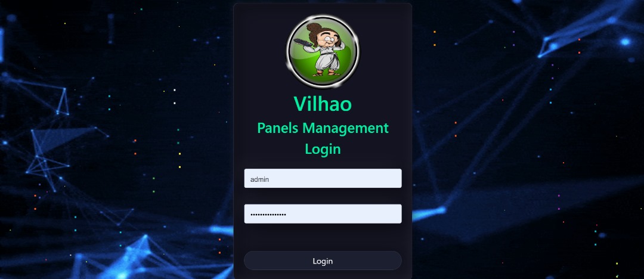
Task: Focus the masked password field
Action: (x=323, y=213)
